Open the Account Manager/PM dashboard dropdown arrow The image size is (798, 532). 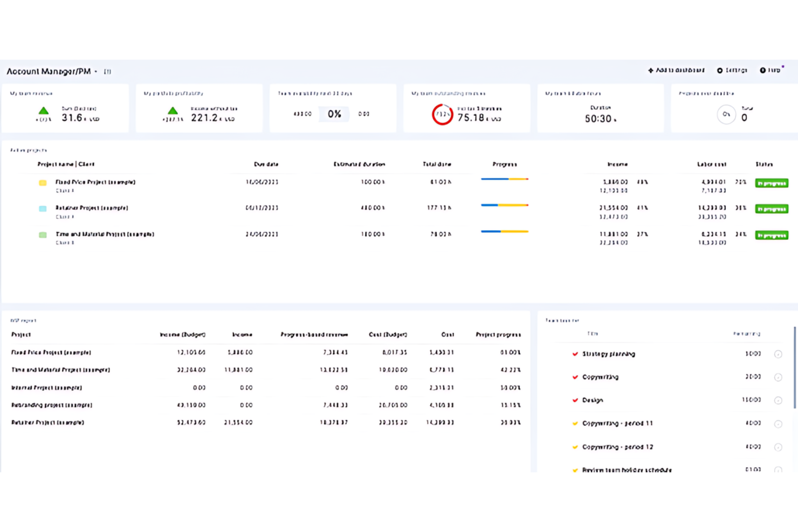pos(96,72)
